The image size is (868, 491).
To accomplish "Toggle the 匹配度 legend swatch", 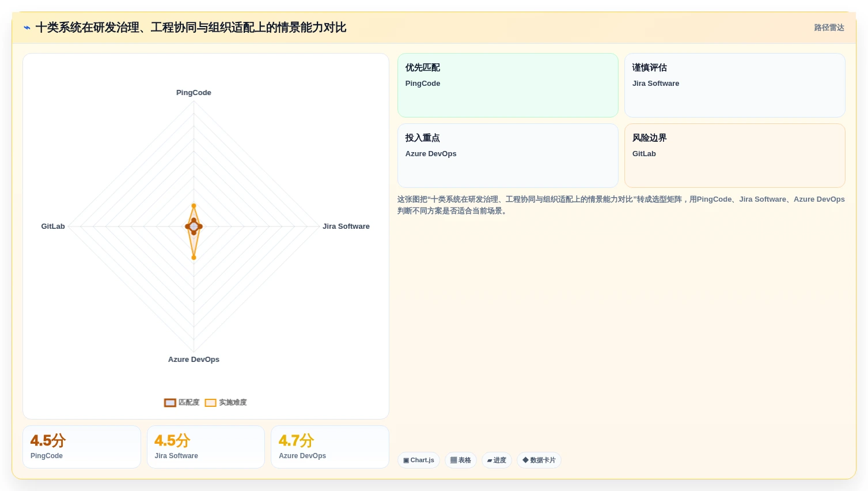I will click(170, 403).
